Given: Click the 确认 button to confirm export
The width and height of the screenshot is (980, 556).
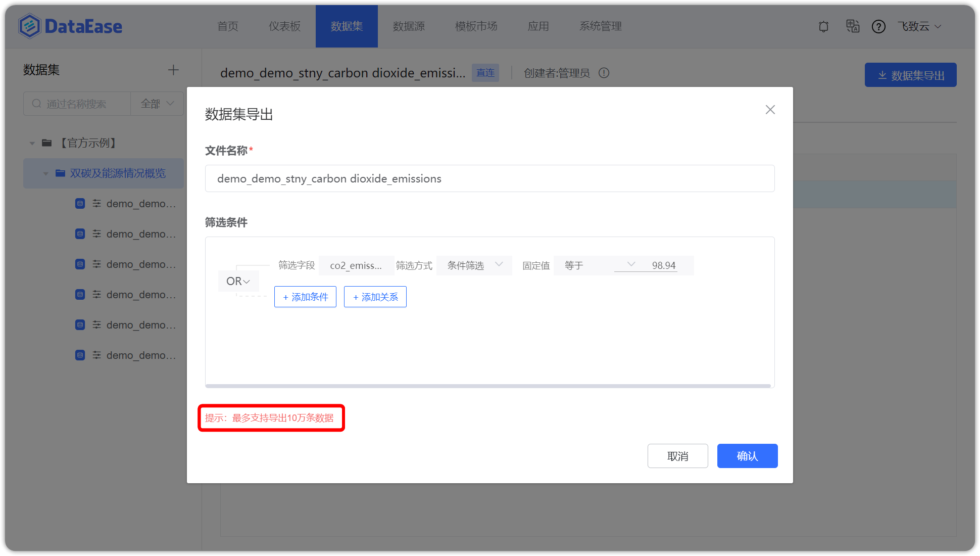Looking at the screenshot, I should click(x=747, y=455).
